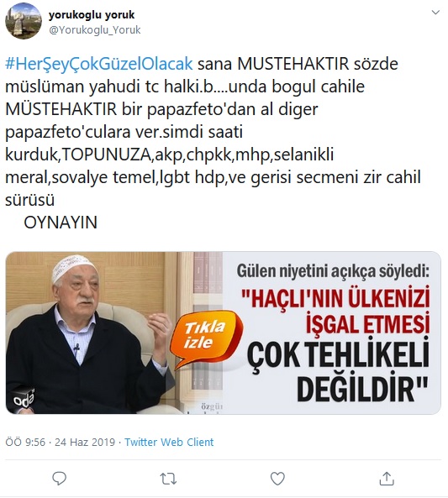Open the yorukoglu yoruk profile avatar
Viewport: 448px width, 498px height.
tap(24, 22)
